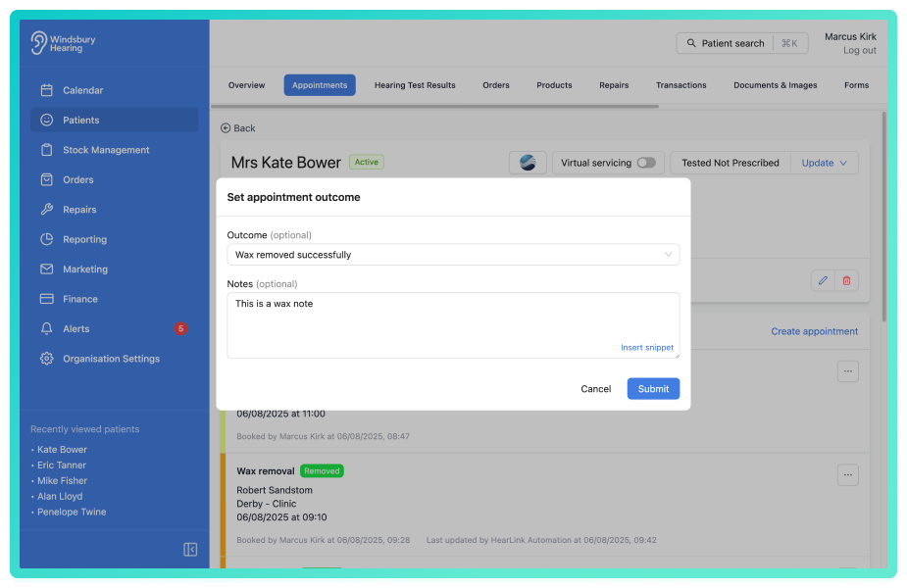Click the Reporting pie chart icon
Screen dimensions: 907x588
tap(47, 239)
